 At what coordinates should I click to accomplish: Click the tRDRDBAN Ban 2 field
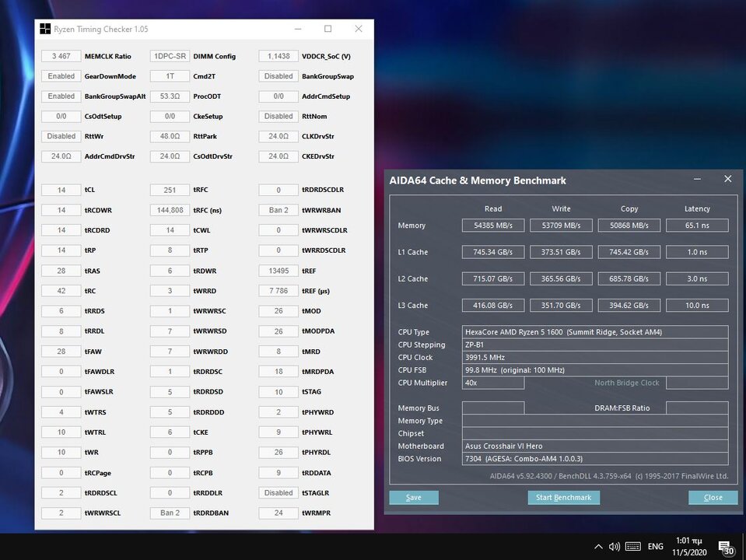(170, 513)
